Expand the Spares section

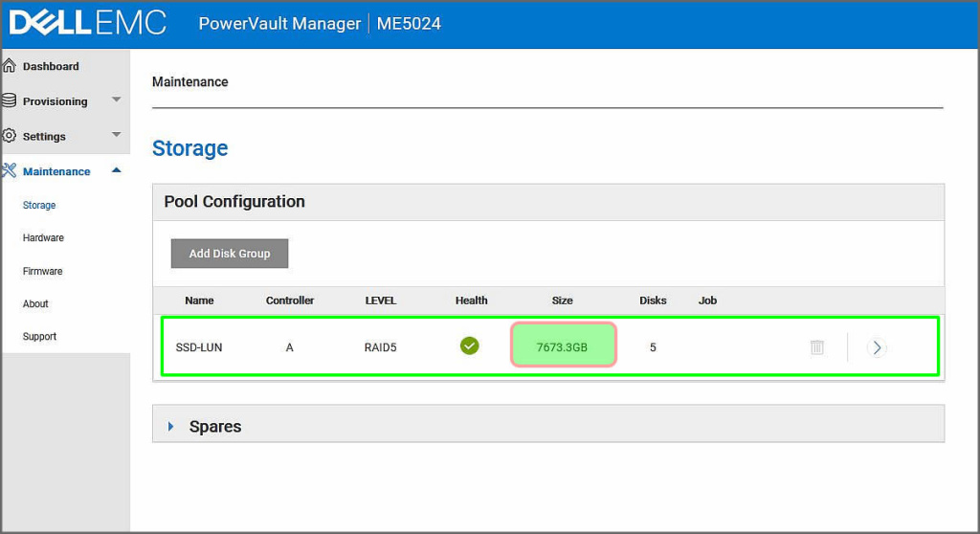171,427
